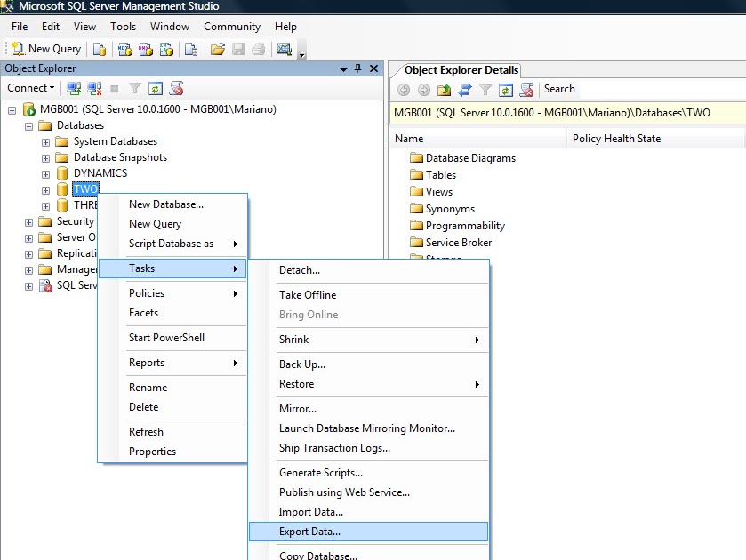Click the Search field in Details pane

662,89
